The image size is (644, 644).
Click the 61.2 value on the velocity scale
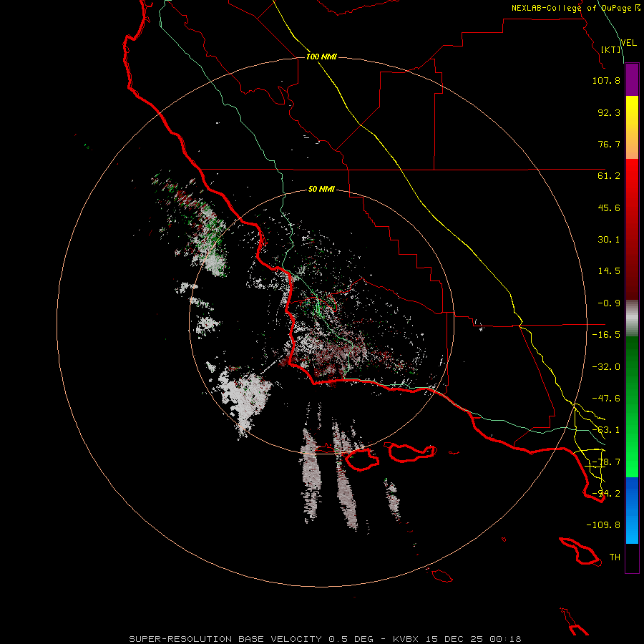pos(609,176)
